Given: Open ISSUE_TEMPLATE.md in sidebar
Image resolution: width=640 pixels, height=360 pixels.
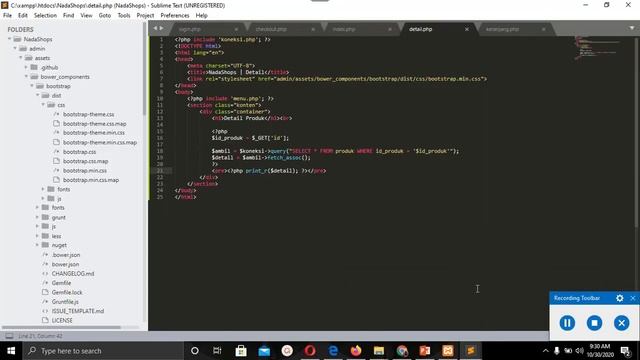Looking at the screenshot, I should (x=77, y=311).
